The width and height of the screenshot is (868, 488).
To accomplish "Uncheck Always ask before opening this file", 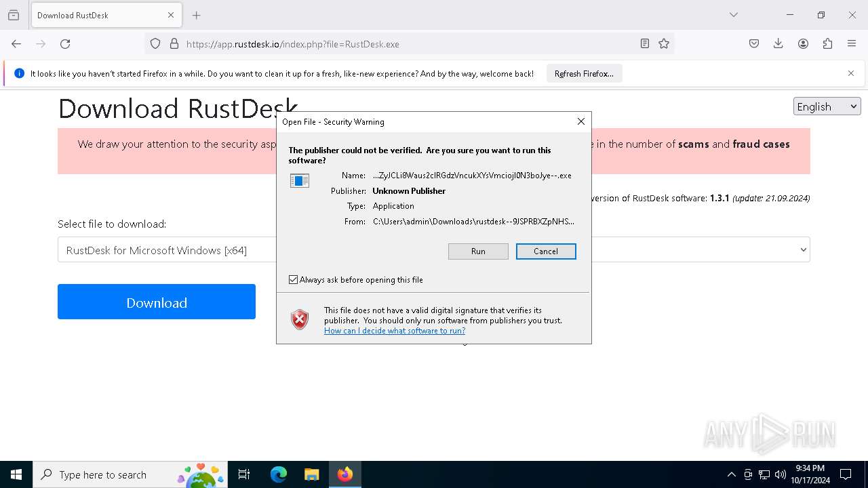I will coord(293,279).
